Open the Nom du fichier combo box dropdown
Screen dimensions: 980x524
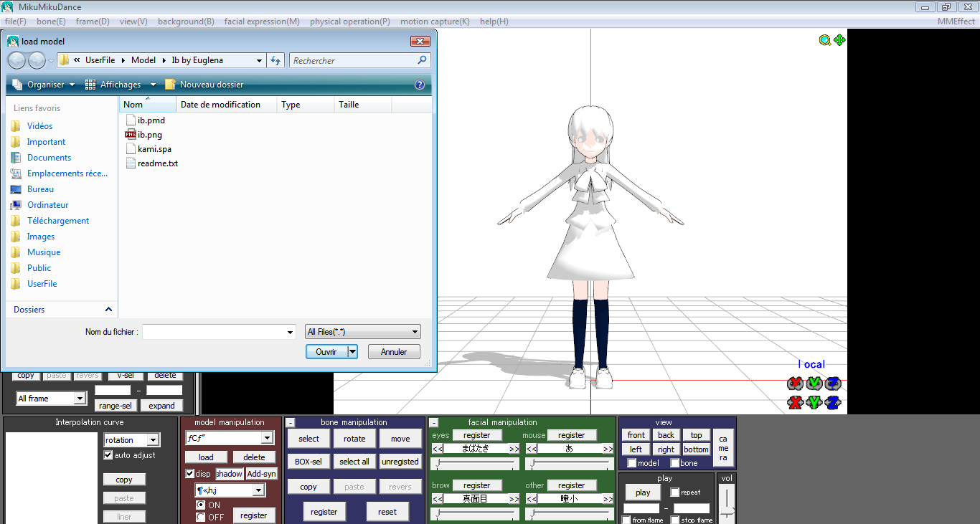pos(291,332)
